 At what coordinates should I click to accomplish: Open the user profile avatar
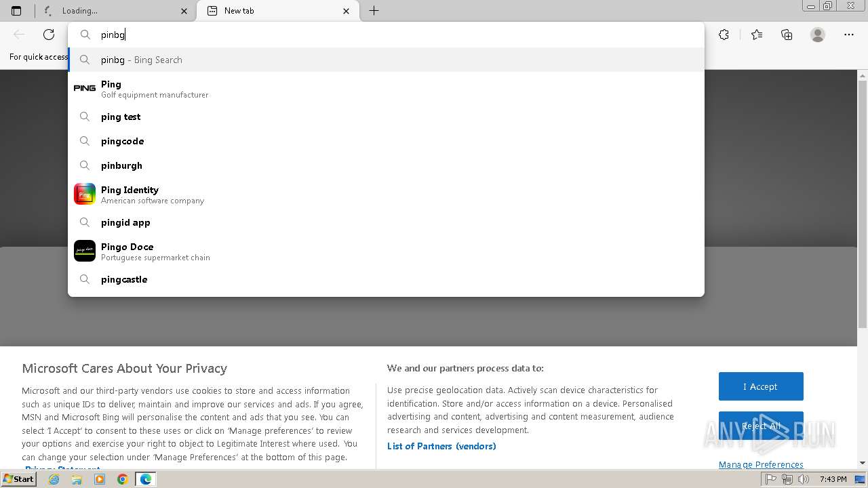click(x=818, y=35)
